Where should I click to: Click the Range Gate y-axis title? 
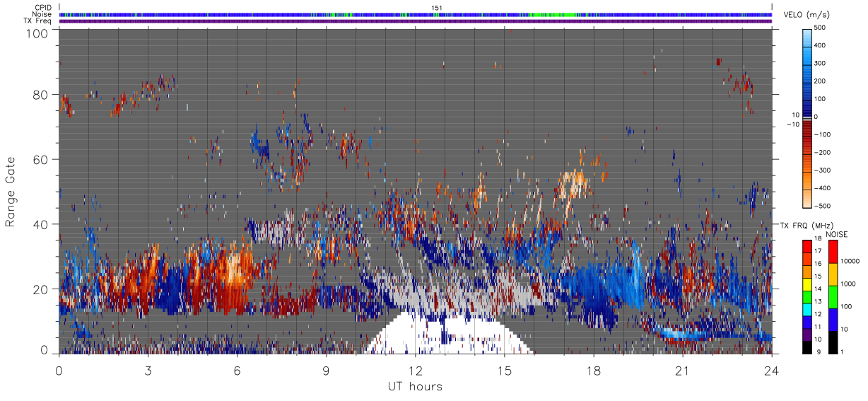click(11, 192)
